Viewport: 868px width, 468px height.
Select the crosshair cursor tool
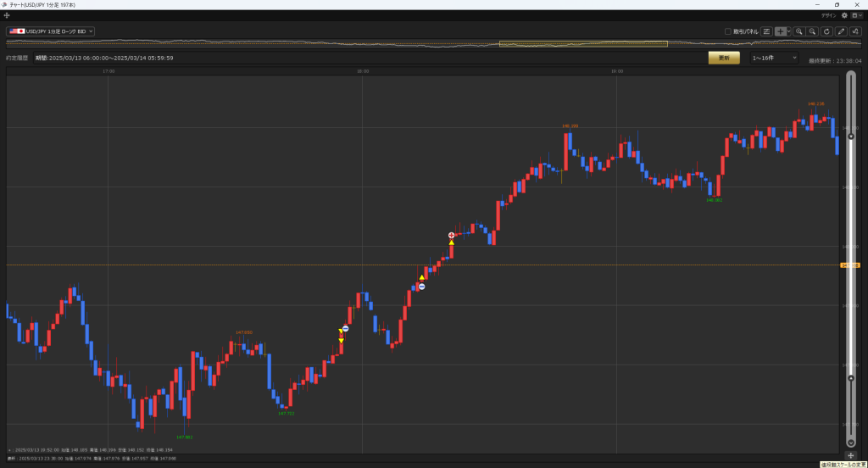coord(781,31)
